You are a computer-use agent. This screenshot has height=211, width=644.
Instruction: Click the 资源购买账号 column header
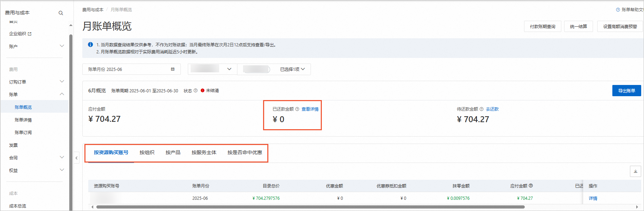point(107,186)
